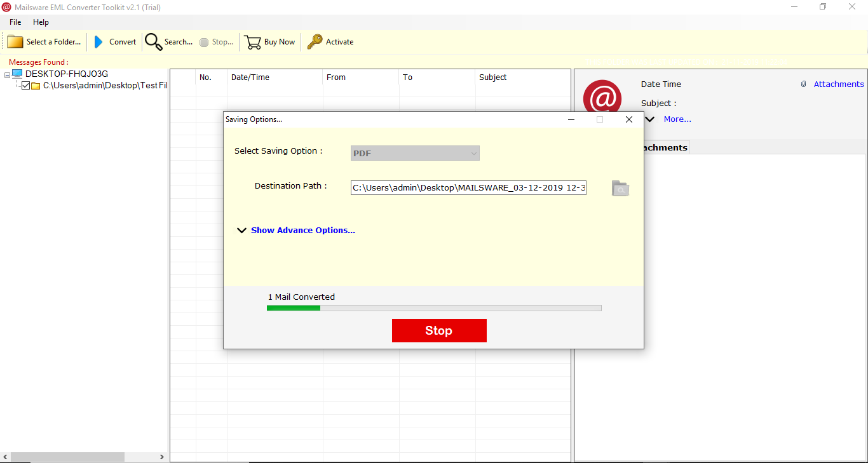Viewport: 868px width, 463px height.
Task: Close the Saving Options dialog
Action: tap(629, 119)
